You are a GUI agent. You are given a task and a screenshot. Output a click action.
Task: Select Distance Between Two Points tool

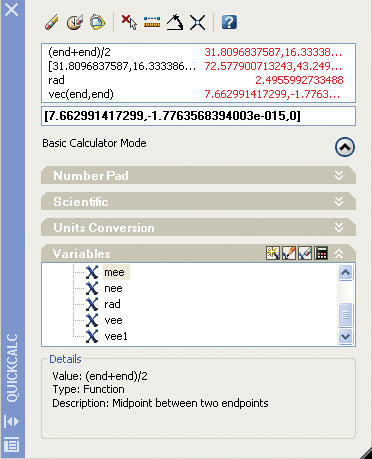tap(152, 22)
